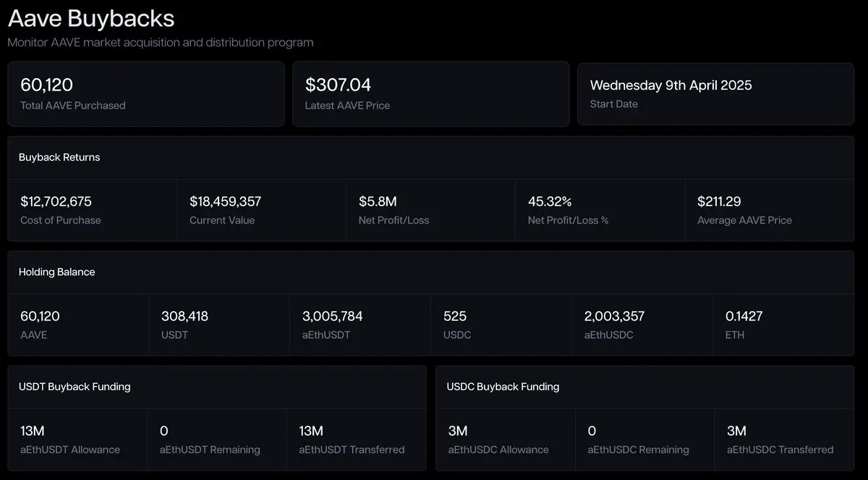Click the Start Date label
Screen dimensions: 868x480
point(614,104)
